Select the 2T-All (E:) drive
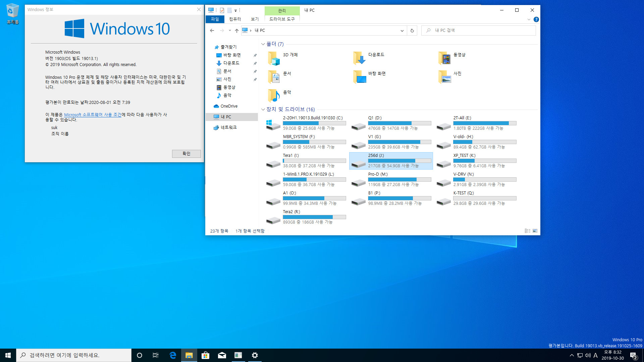 [476, 123]
